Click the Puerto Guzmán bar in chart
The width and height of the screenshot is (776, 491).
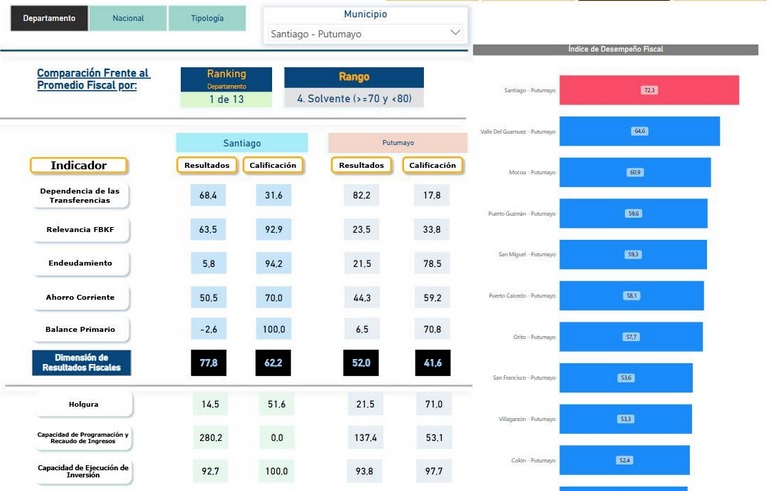pyautogui.click(x=633, y=213)
